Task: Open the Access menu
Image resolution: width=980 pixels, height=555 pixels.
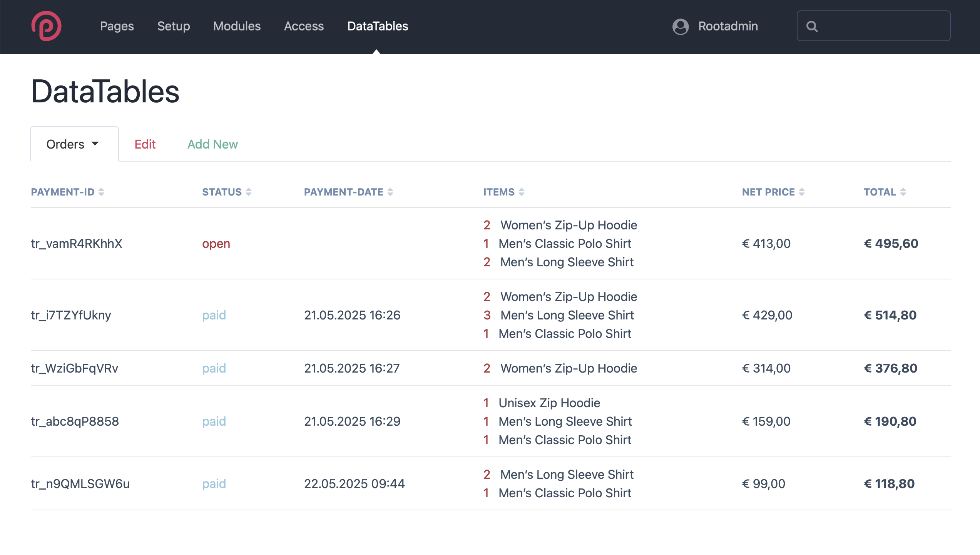Action: [x=304, y=26]
